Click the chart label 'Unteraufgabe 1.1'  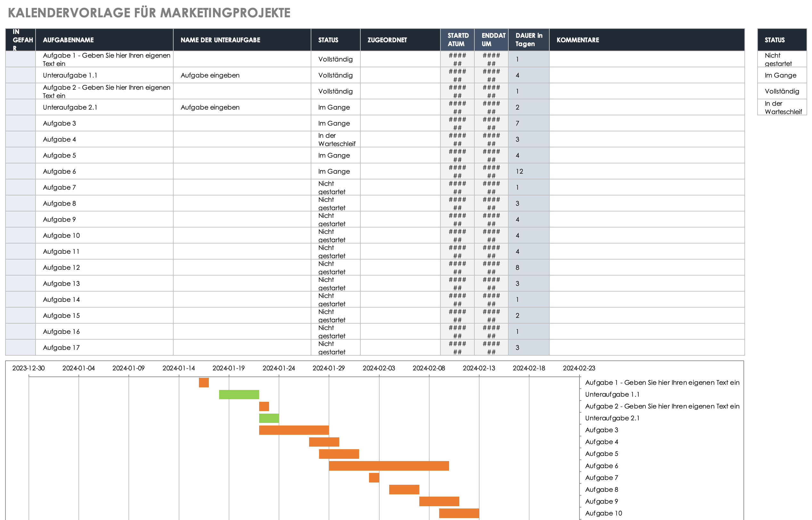[612, 394]
